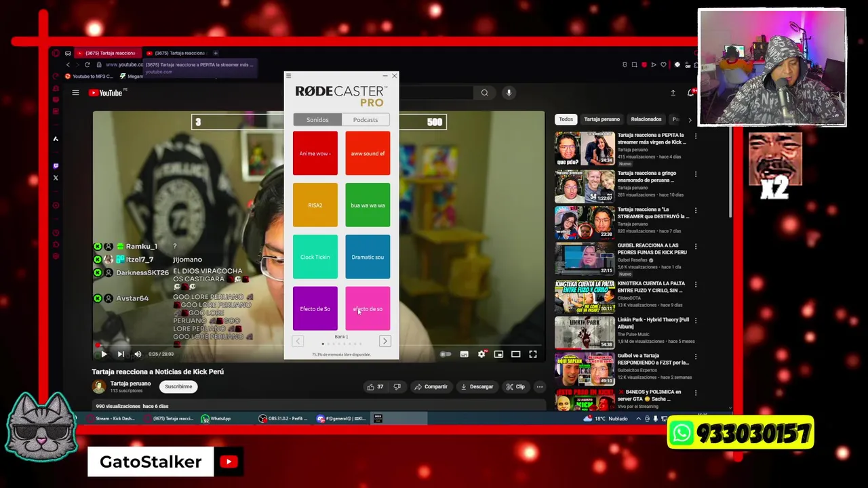Select the Relacionados filter chip
The image size is (868, 488).
point(646,119)
